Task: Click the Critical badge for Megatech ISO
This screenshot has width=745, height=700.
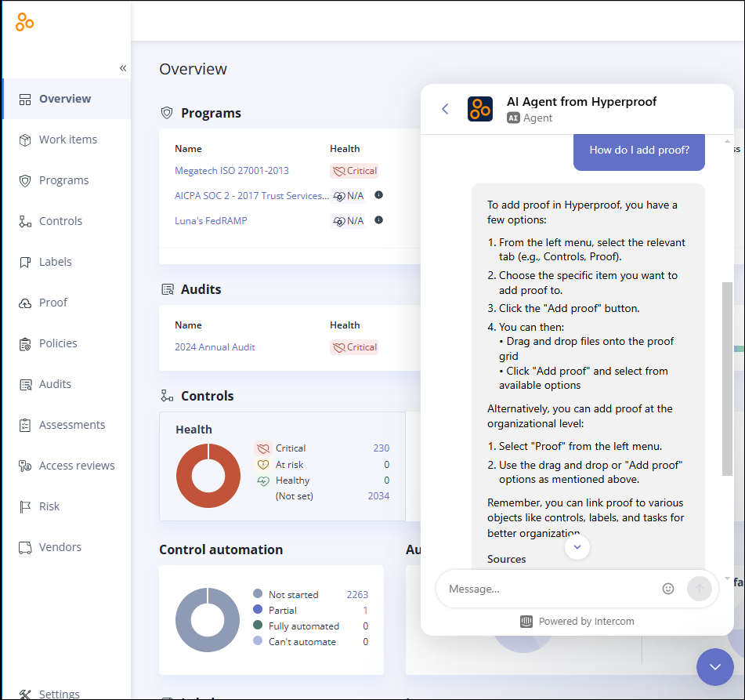Action: pos(354,171)
